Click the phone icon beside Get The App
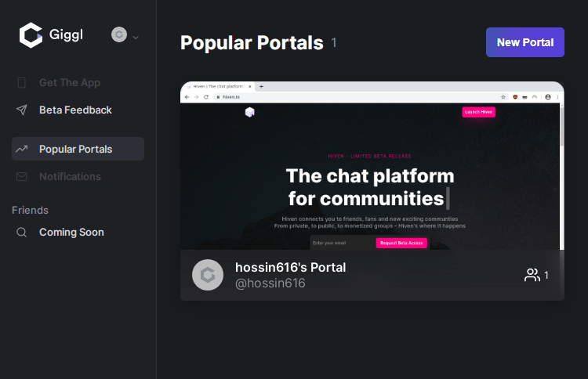The width and height of the screenshot is (588, 379). pos(22,83)
